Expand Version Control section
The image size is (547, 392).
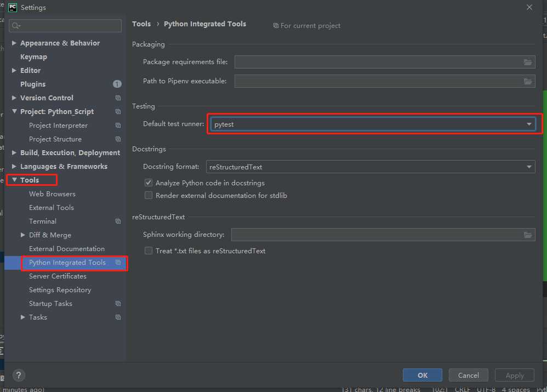coord(14,98)
